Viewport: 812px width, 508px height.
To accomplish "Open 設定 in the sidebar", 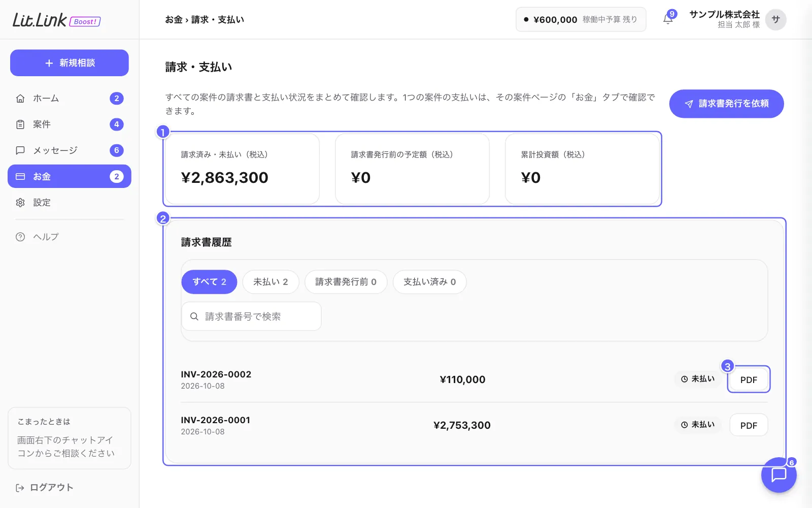I will [70, 203].
